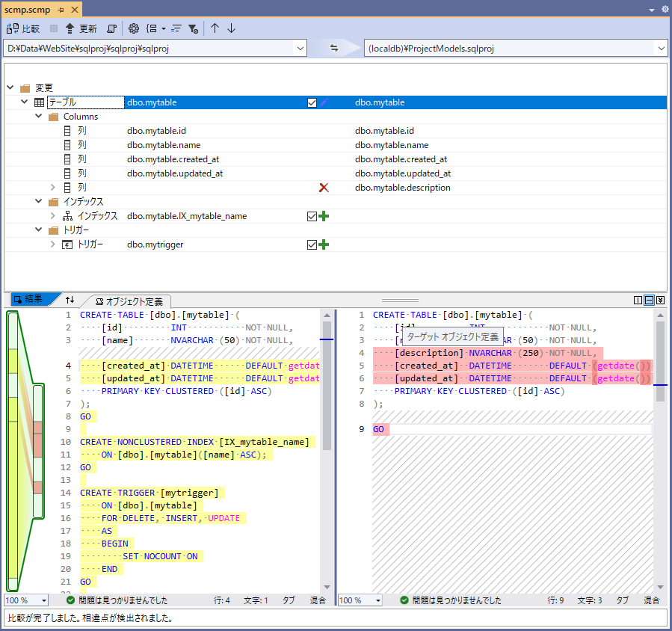Uncheck the dbo.mytable include checkbox
This screenshot has height=631, width=672.
[x=312, y=102]
